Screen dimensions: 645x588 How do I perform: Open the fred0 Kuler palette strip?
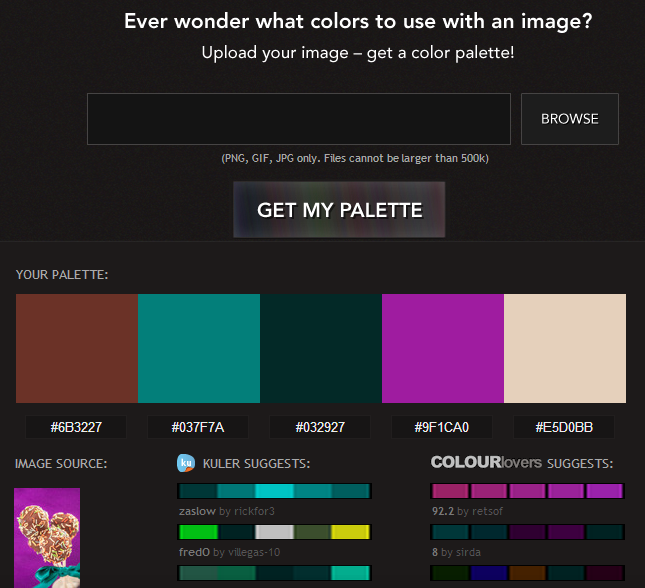click(274, 532)
